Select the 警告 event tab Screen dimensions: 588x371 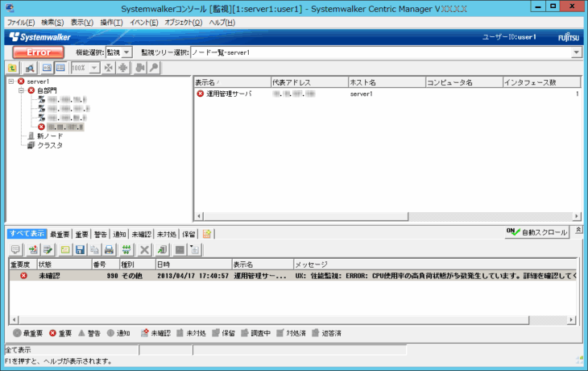101,235
